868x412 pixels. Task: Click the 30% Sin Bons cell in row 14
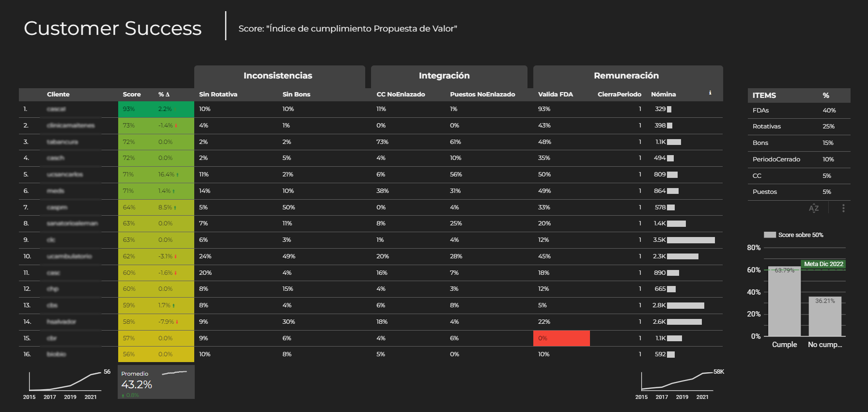289,322
